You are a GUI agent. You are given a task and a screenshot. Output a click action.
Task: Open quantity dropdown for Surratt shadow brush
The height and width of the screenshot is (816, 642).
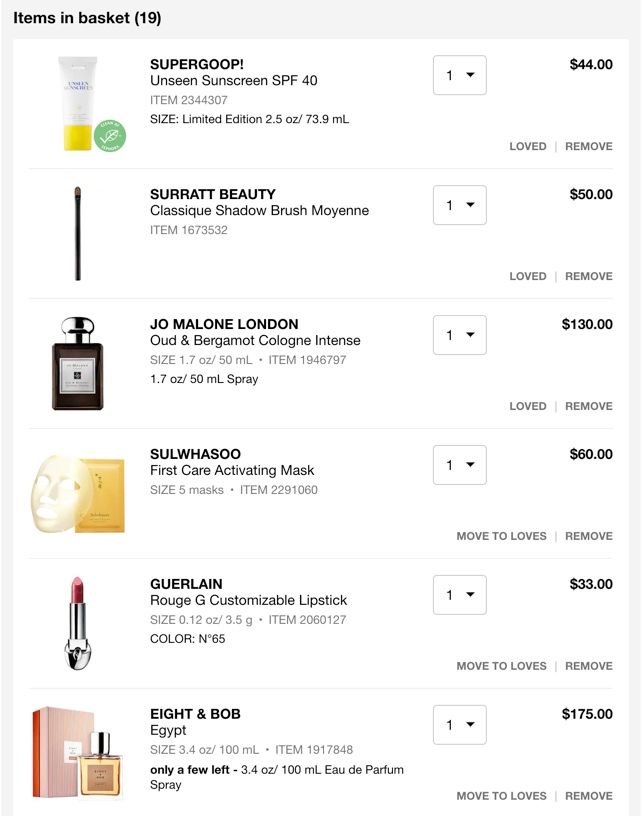coord(459,204)
